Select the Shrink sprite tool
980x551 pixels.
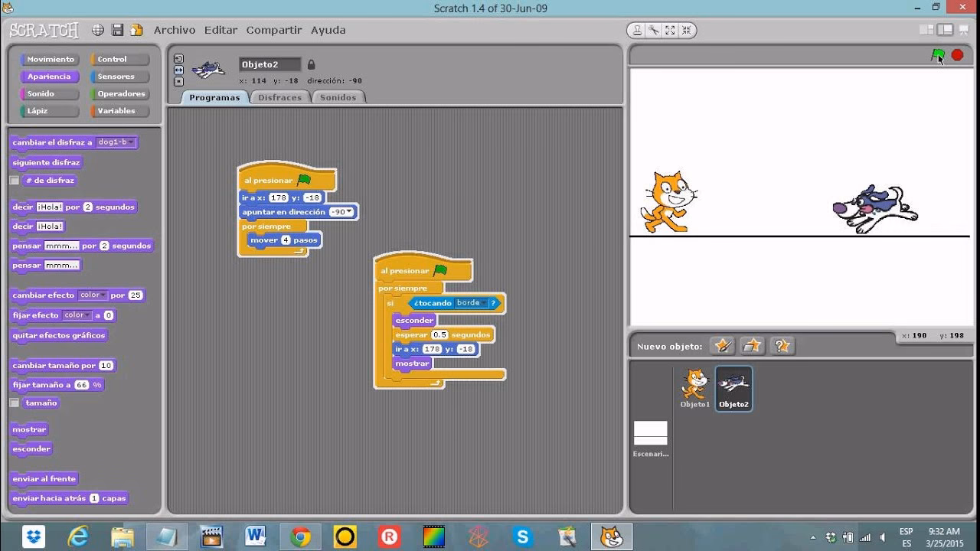click(686, 31)
